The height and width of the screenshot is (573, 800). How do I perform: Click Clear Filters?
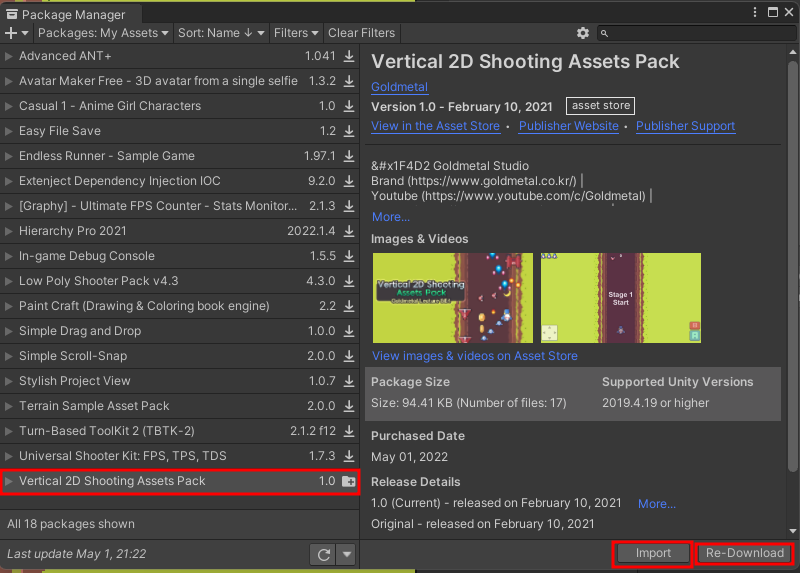click(x=361, y=33)
